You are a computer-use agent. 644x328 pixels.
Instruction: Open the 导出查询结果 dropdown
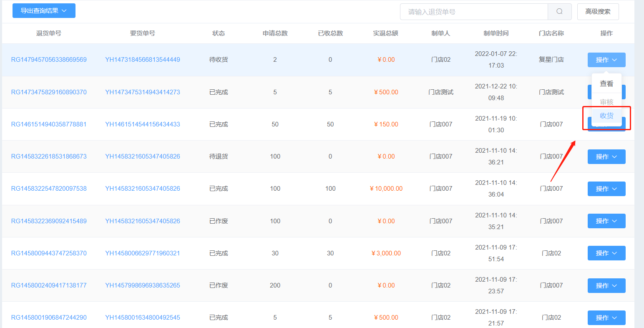click(44, 11)
